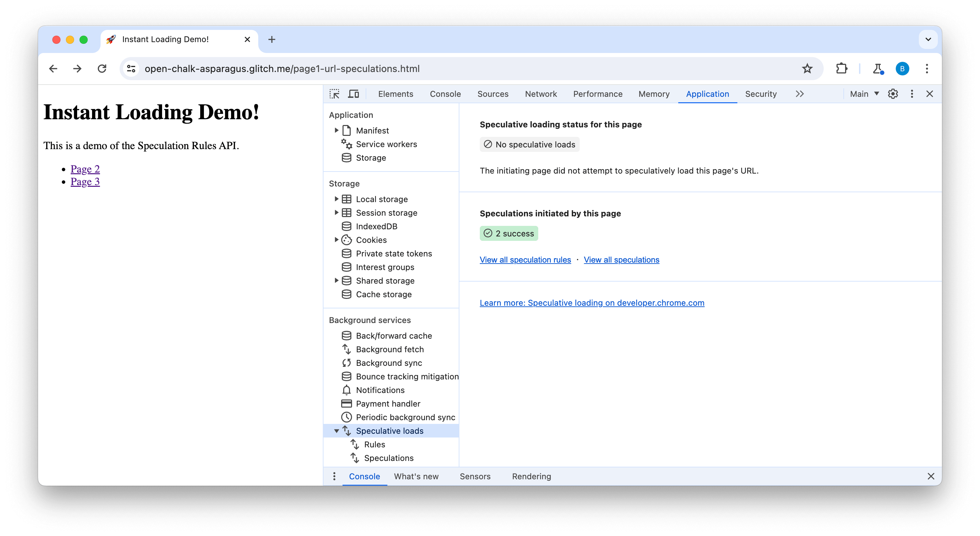This screenshot has width=980, height=536.
Task: Click the Settings gear icon in DevTools
Action: coord(893,94)
